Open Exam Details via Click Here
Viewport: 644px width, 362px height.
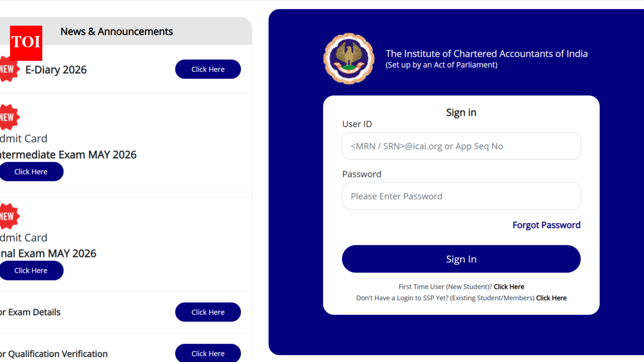pos(208,312)
